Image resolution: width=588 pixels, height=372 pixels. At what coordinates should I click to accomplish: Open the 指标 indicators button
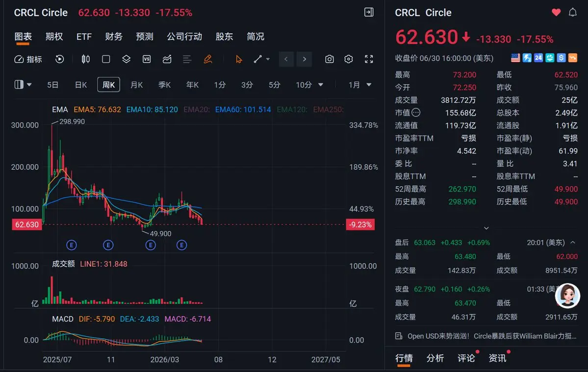click(x=28, y=59)
